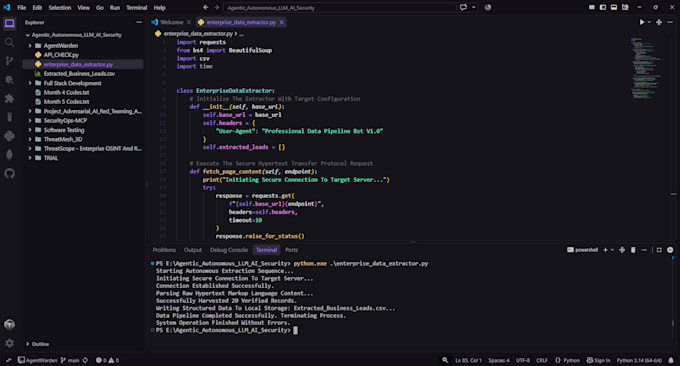Open new terminal profile dropdown arrow
Image resolution: width=680 pixels, height=366 pixels.
click(612, 250)
